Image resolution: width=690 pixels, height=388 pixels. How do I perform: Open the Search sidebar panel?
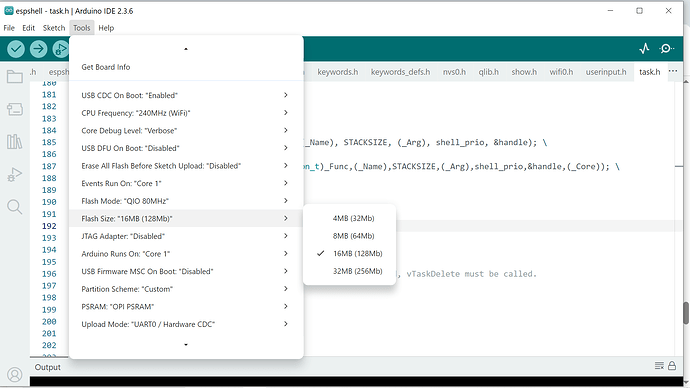point(15,207)
